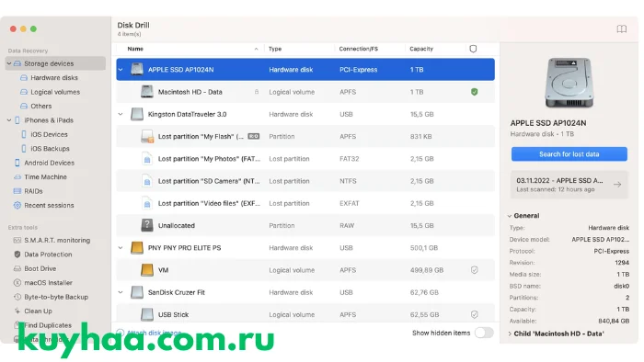Select the 62,76 GB capacity cell
Viewport: 644px width, 362px height.
(x=424, y=292)
